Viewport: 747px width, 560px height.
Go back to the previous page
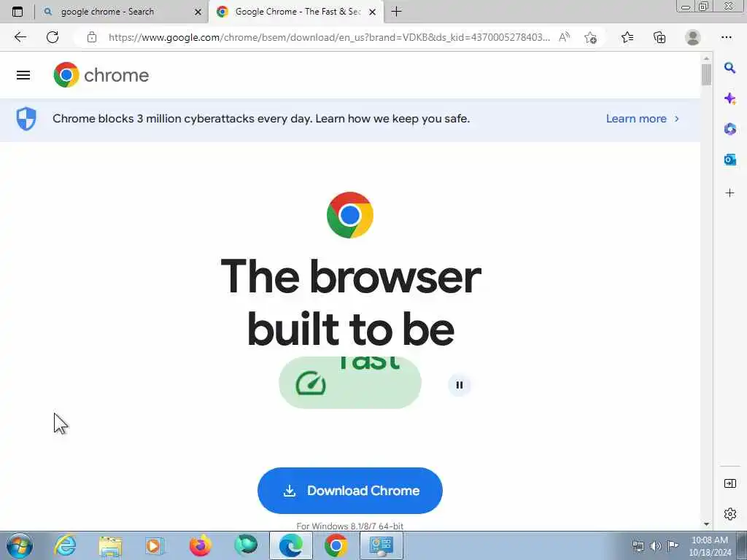pos(20,37)
